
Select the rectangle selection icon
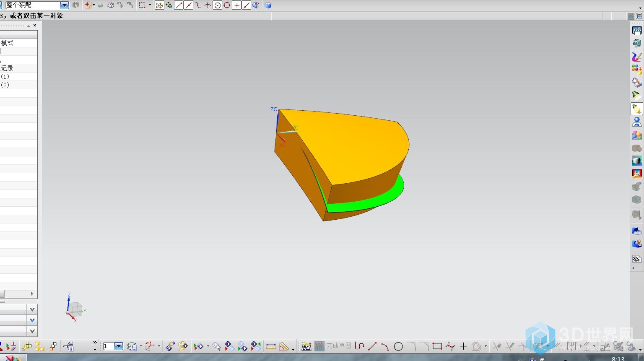point(142,5)
